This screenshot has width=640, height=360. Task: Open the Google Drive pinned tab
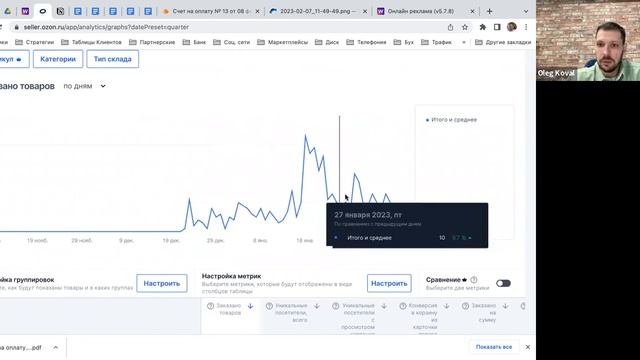tap(7, 11)
